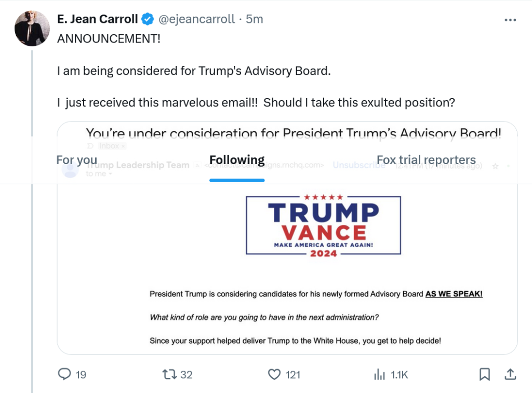Image resolution: width=532 pixels, height=393 pixels.
Task: Click the blue verified badge
Action: click(x=148, y=20)
